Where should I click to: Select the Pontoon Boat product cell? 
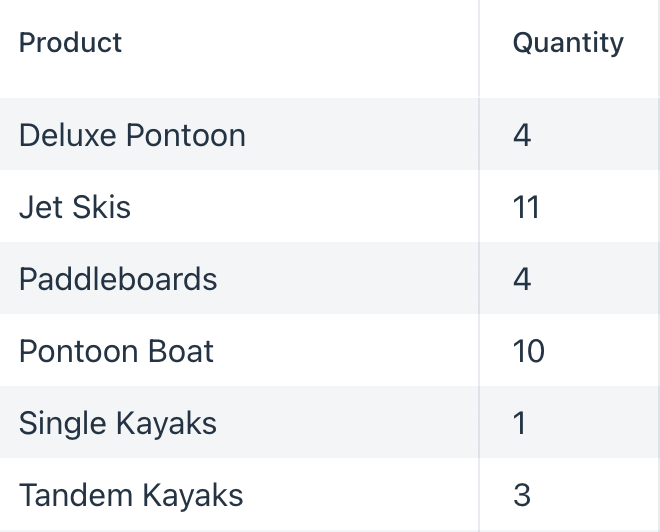[239, 351]
